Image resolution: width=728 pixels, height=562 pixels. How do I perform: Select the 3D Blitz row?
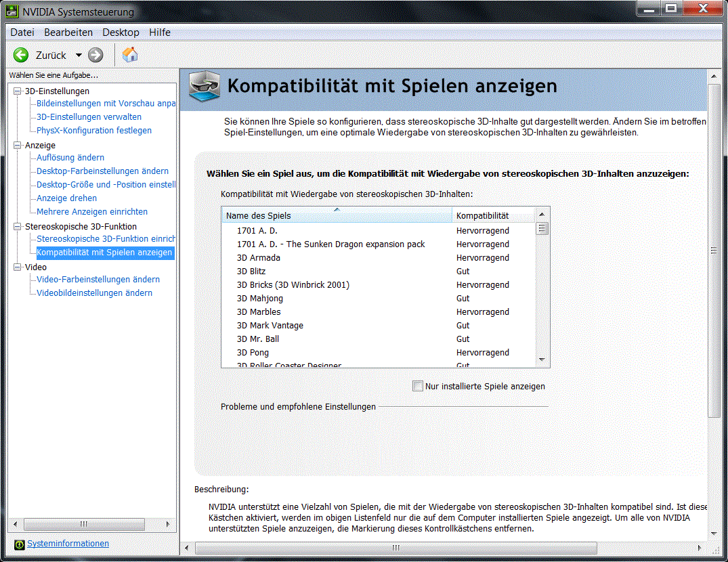[379, 271]
